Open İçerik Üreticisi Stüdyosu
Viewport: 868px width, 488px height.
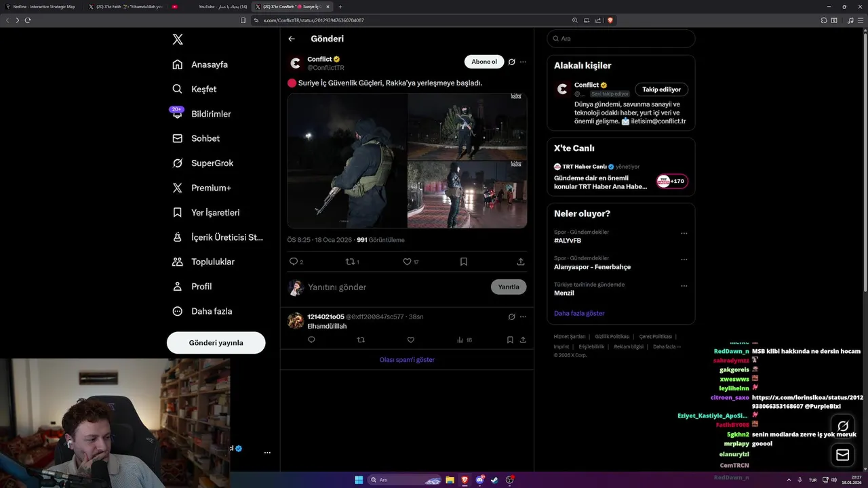point(218,237)
